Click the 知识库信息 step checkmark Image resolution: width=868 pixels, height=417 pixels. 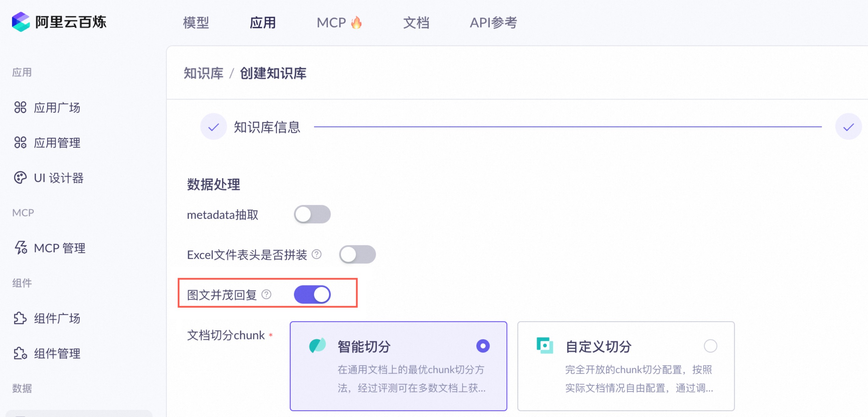(214, 127)
